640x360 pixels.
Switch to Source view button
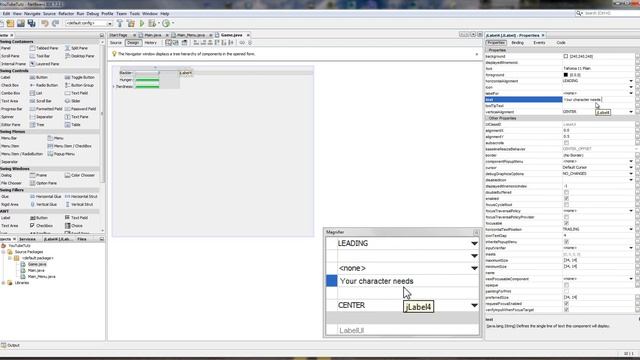[116, 42]
